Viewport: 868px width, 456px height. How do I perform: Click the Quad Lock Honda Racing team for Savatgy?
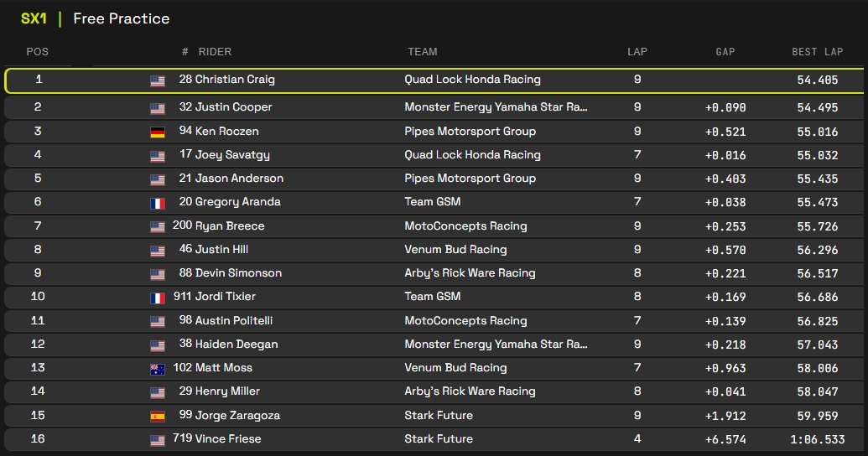coord(472,155)
